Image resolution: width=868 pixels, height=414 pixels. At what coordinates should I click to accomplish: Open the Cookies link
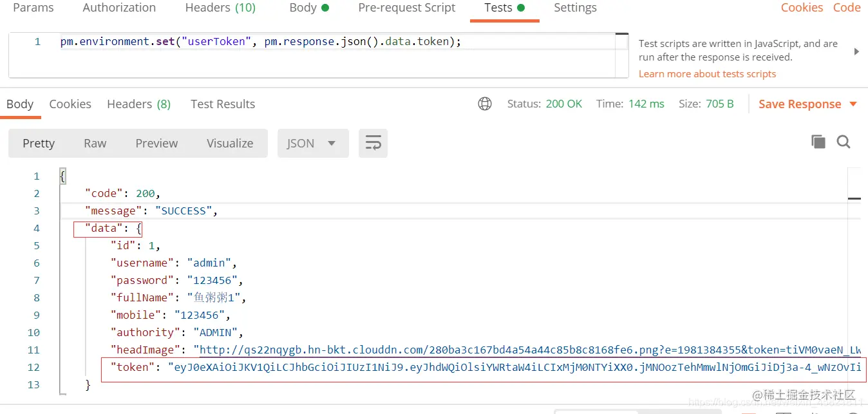(802, 8)
